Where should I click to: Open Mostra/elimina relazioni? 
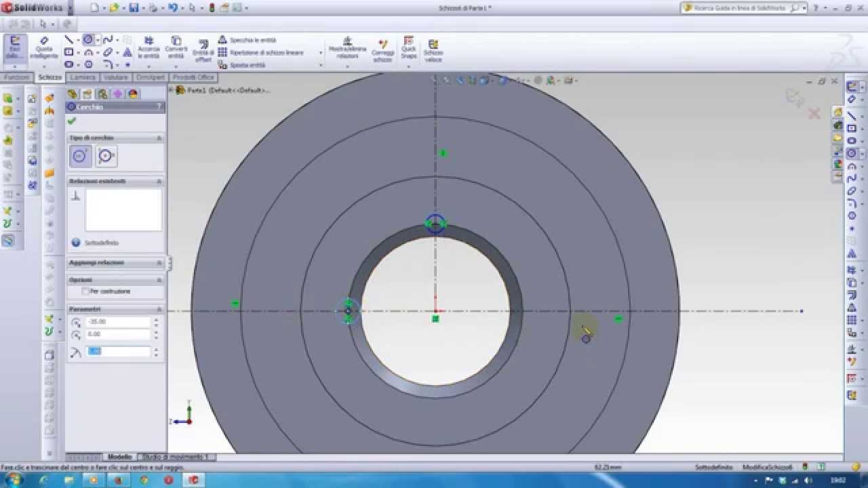point(347,48)
